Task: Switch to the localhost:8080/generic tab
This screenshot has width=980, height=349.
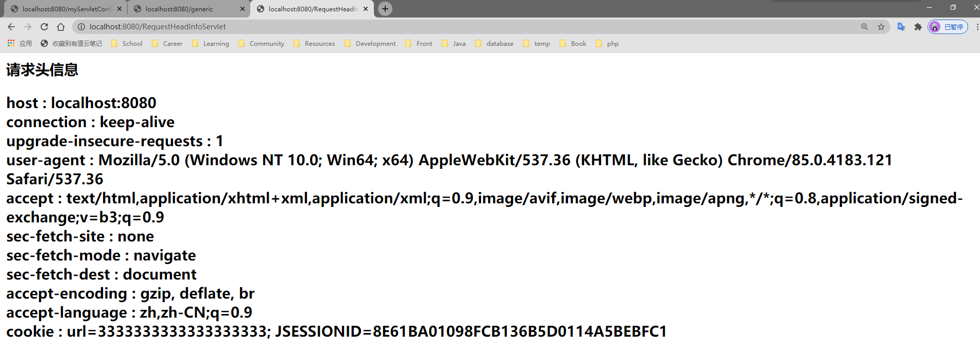Action: [188, 9]
